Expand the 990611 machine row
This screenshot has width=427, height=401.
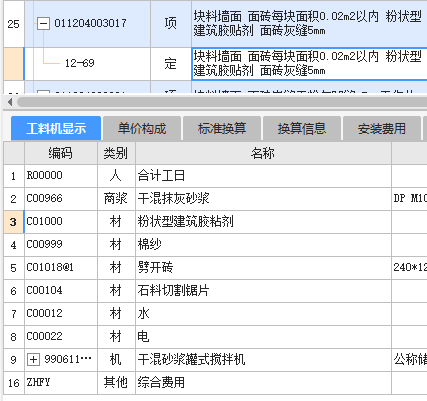pyautogui.click(x=33, y=360)
